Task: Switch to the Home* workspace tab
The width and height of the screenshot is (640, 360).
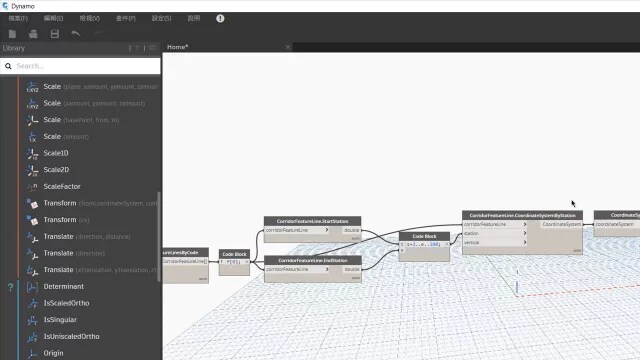Action: (x=178, y=47)
